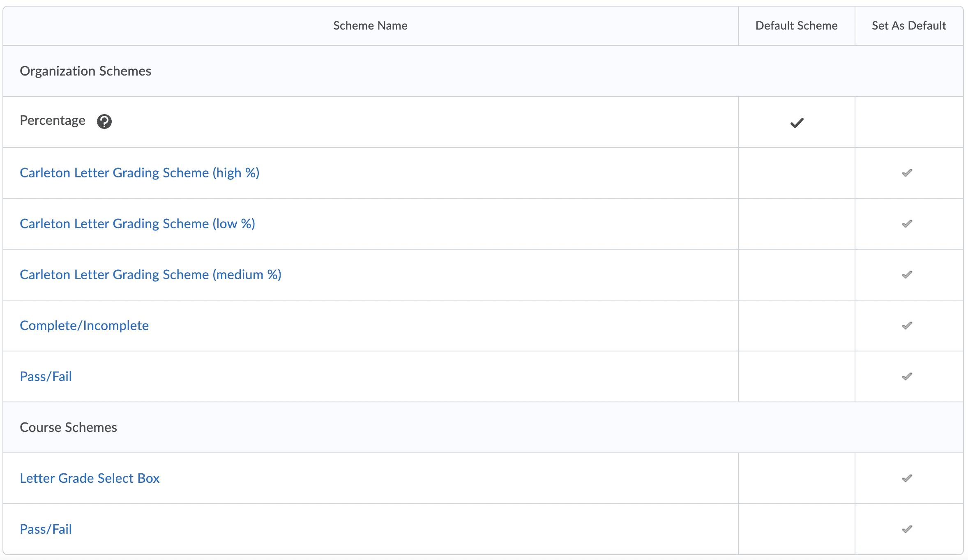Set Carleton low % scheme as default
The width and height of the screenshot is (968, 560).
point(907,224)
